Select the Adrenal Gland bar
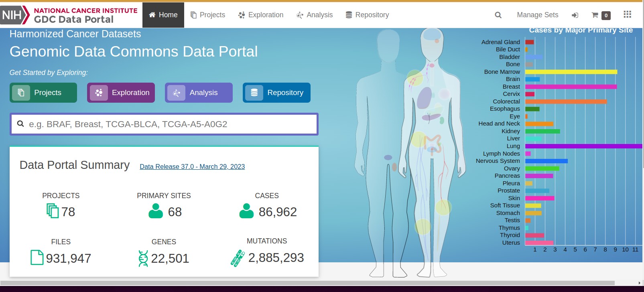This screenshot has height=292, width=644. pos(530,42)
